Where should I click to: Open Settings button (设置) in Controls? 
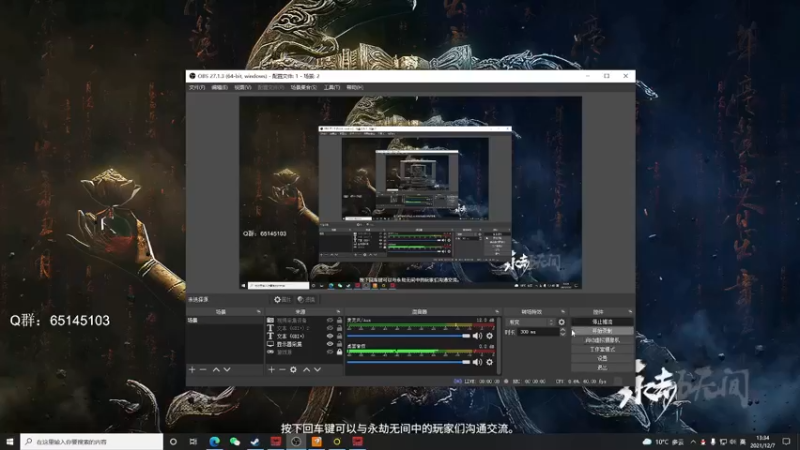[602, 358]
